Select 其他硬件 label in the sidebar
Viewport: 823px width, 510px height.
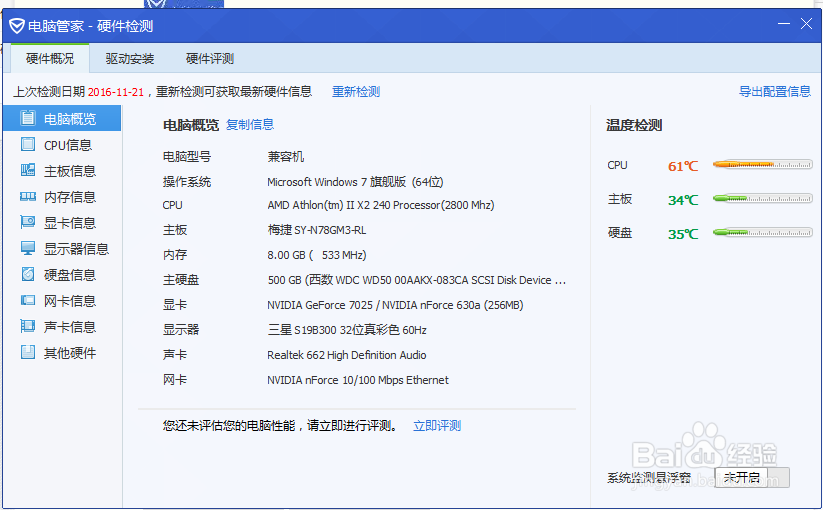70,353
